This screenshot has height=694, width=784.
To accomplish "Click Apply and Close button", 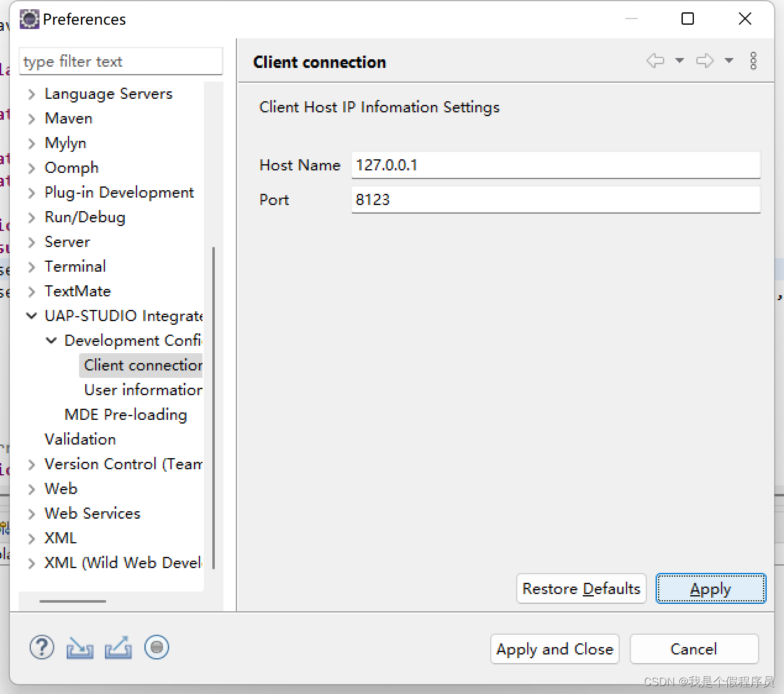I will pos(554,649).
